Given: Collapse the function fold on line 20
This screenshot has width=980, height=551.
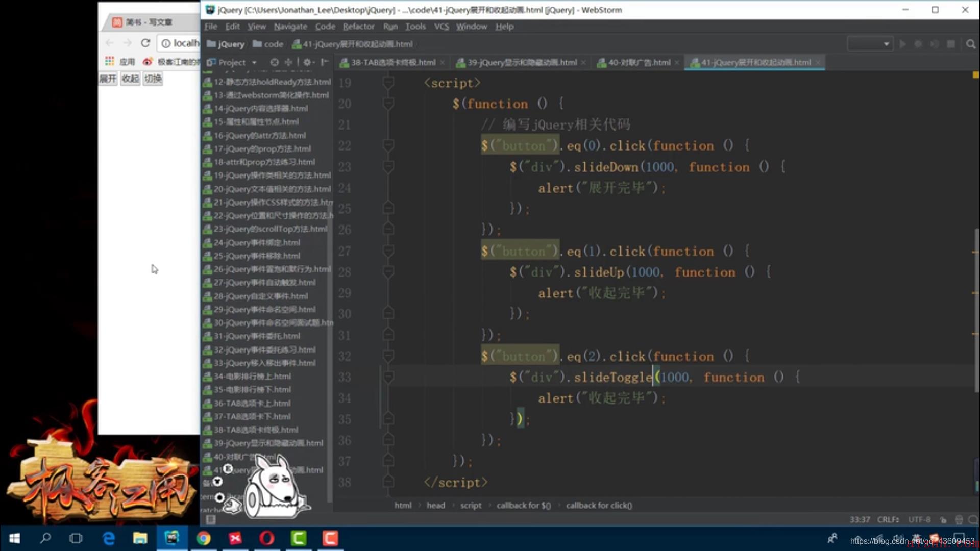Looking at the screenshot, I should coord(388,104).
